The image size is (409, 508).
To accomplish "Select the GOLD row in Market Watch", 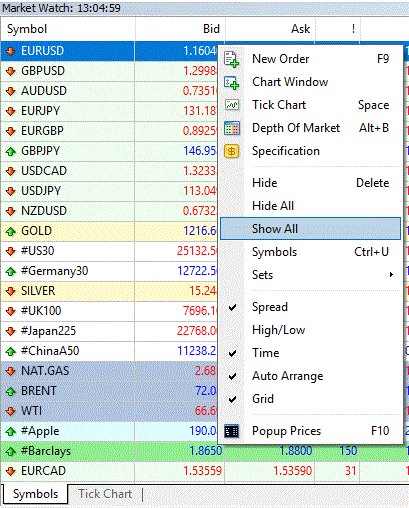I will (109, 231).
